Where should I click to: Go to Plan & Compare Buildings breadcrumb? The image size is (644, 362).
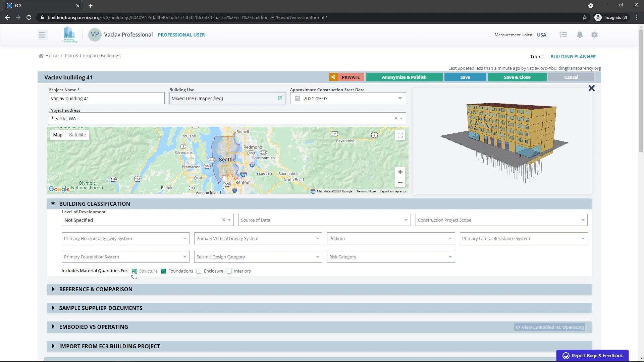pyautogui.click(x=93, y=56)
